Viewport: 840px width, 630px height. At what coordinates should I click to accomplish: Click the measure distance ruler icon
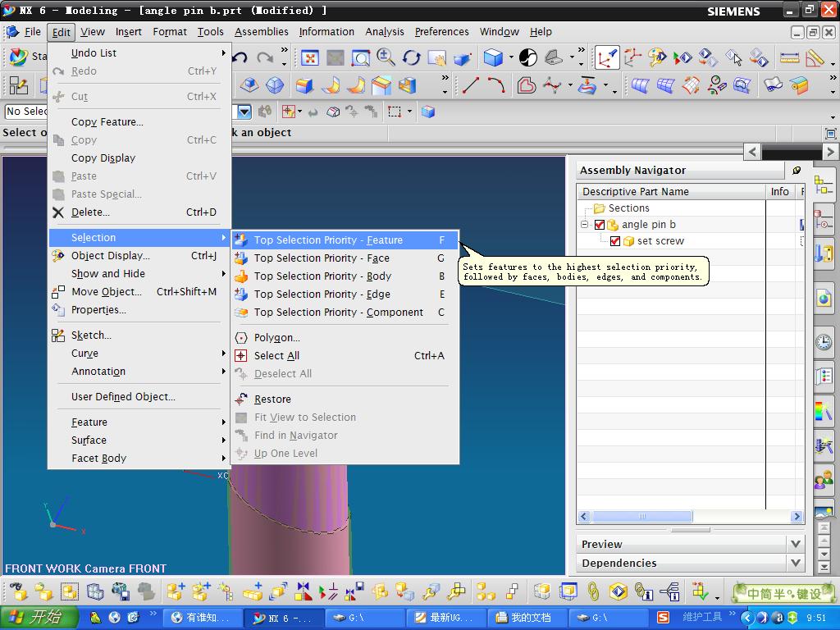point(789,57)
